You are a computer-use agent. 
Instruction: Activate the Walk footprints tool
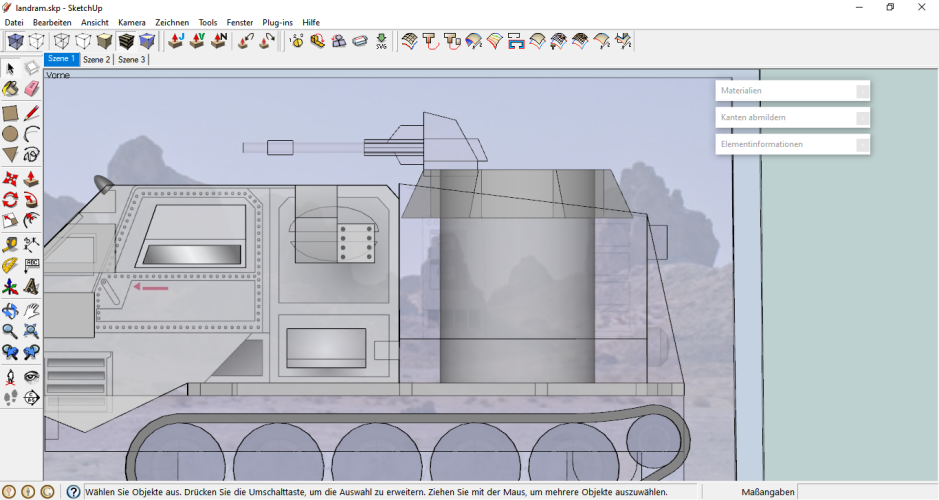click(x=10, y=398)
